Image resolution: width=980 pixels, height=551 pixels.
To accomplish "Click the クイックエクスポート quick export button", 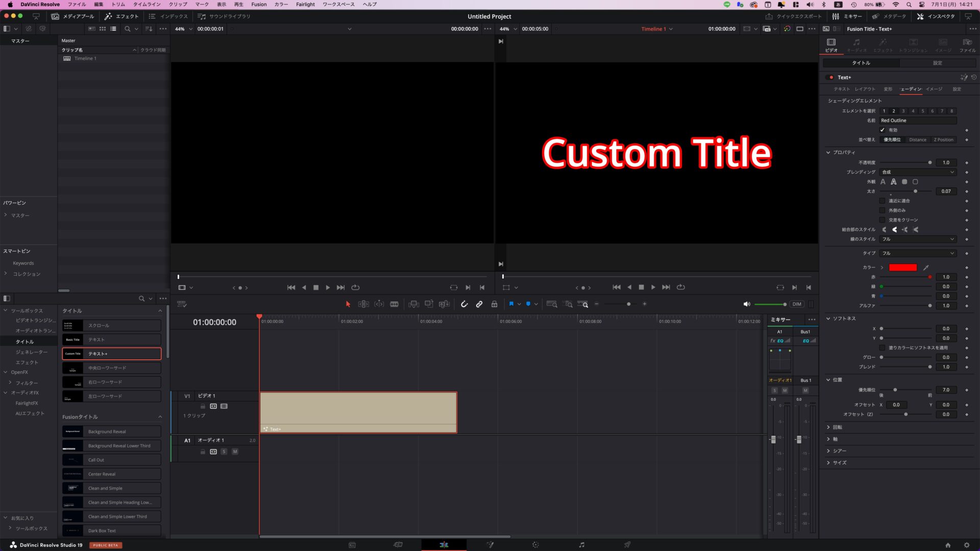I will [794, 16].
